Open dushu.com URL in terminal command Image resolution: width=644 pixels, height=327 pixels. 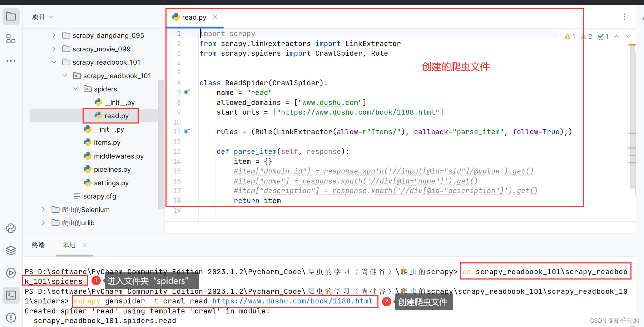click(x=292, y=301)
